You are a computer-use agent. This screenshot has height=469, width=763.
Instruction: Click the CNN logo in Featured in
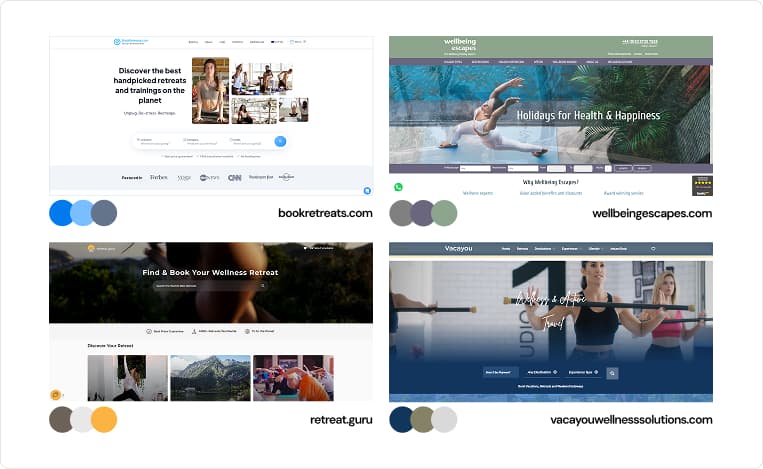[235, 178]
